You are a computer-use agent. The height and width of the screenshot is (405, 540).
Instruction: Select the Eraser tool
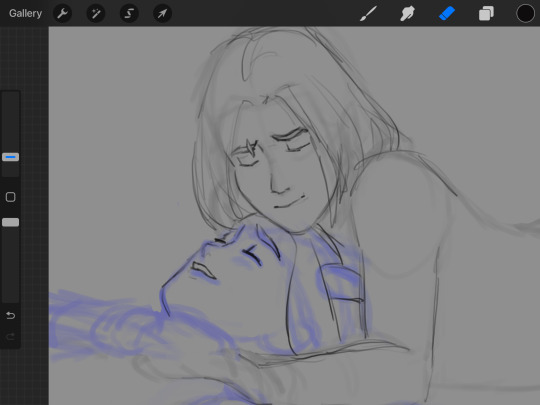447,14
